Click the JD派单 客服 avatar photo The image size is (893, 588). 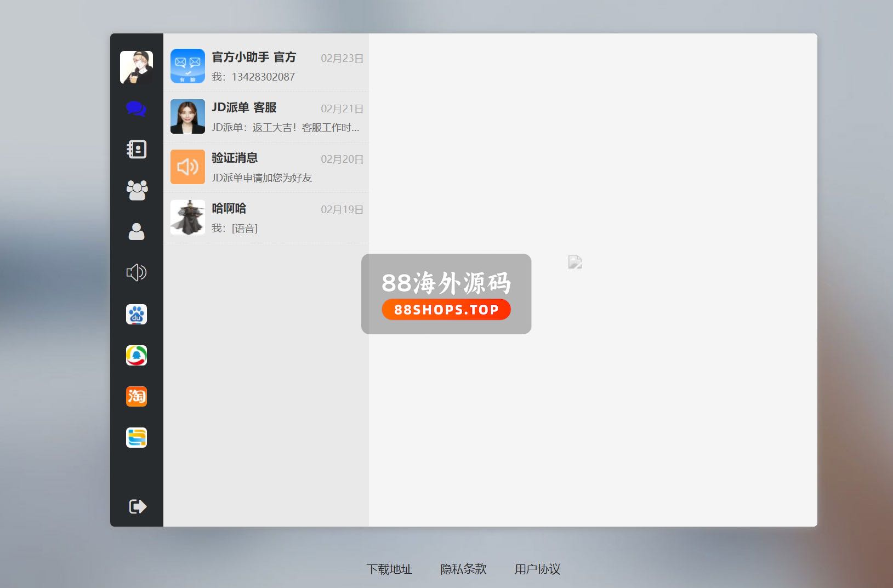click(187, 117)
